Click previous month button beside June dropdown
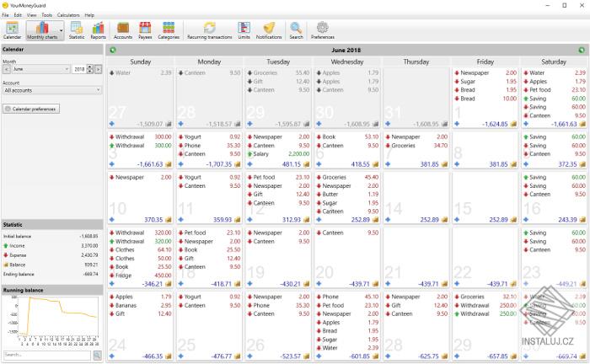The width and height of the screenshot is (590, 364). tap(7, 69)
